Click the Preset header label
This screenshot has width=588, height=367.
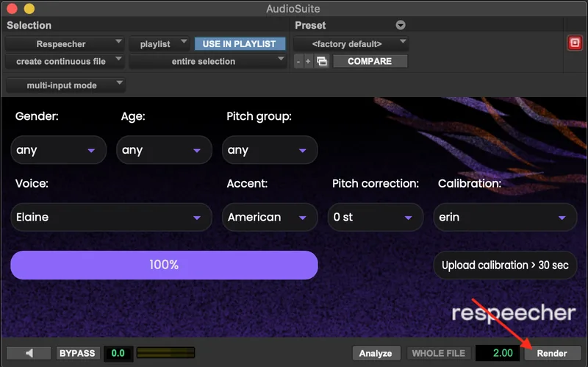[x=310, y=25]
